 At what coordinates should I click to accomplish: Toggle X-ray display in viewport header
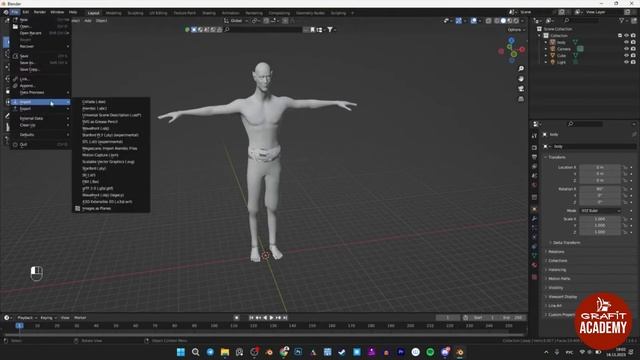(x=488, y=20)
